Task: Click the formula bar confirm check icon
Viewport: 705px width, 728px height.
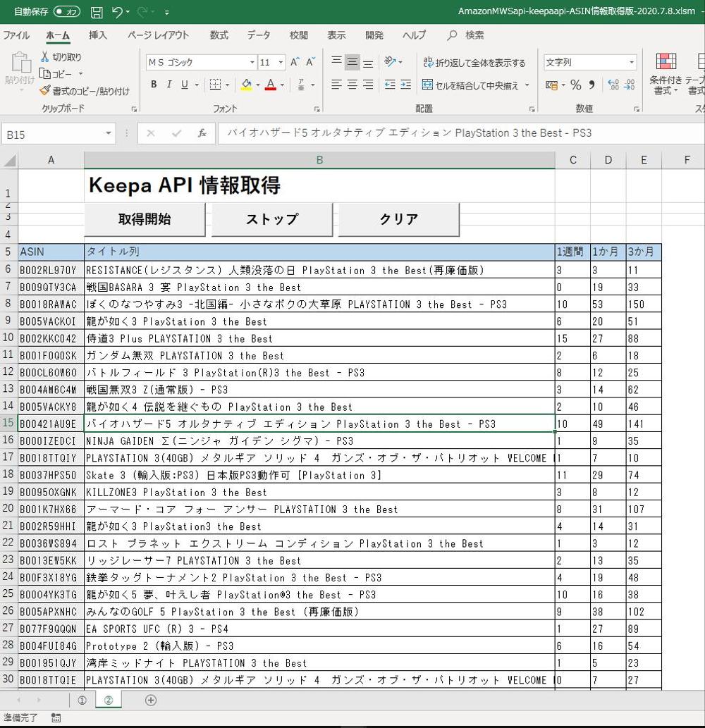Action: click(x=176, y=134)
